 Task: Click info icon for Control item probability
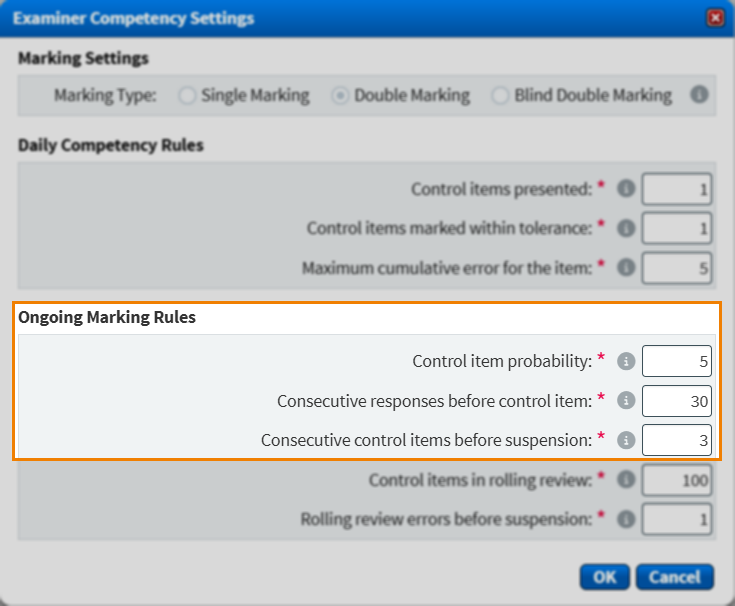tap(627, 361)
